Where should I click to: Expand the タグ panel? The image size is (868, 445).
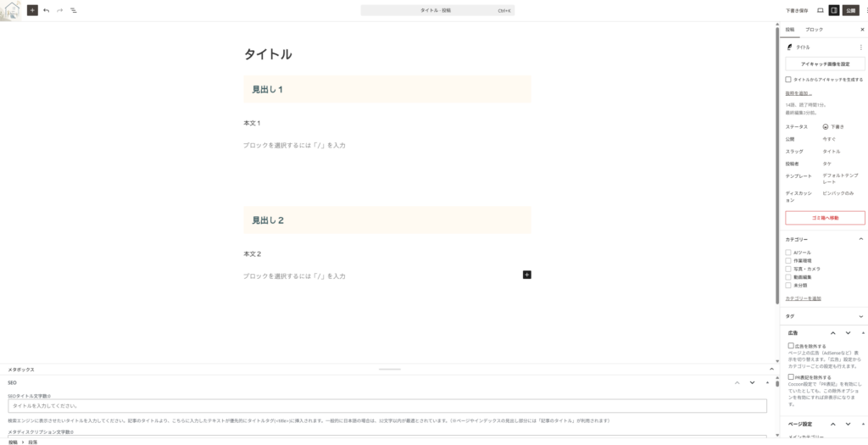tap(861, 316)
